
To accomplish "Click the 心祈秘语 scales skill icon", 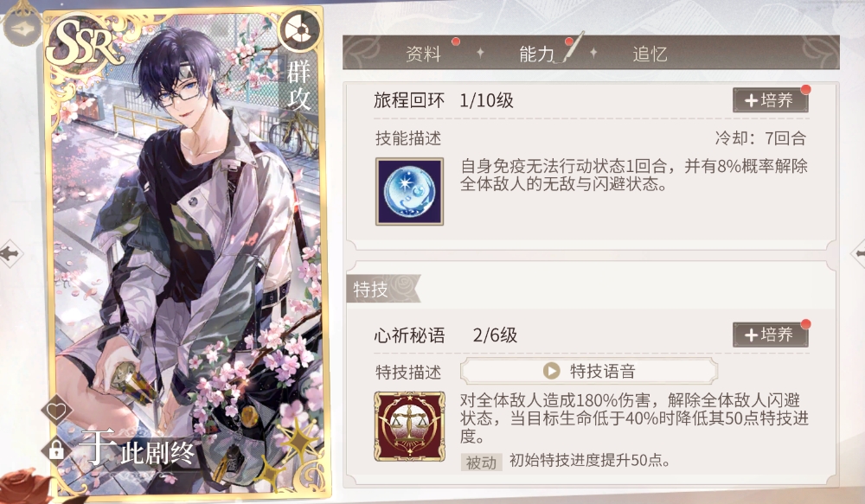I will tap(409, 426).
